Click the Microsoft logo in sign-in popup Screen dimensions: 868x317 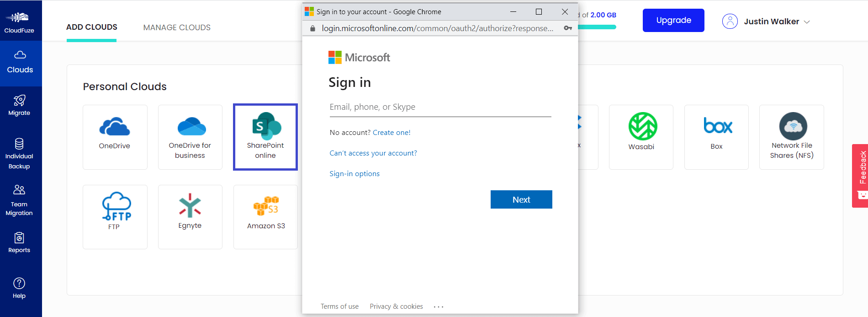click(359, 57)
